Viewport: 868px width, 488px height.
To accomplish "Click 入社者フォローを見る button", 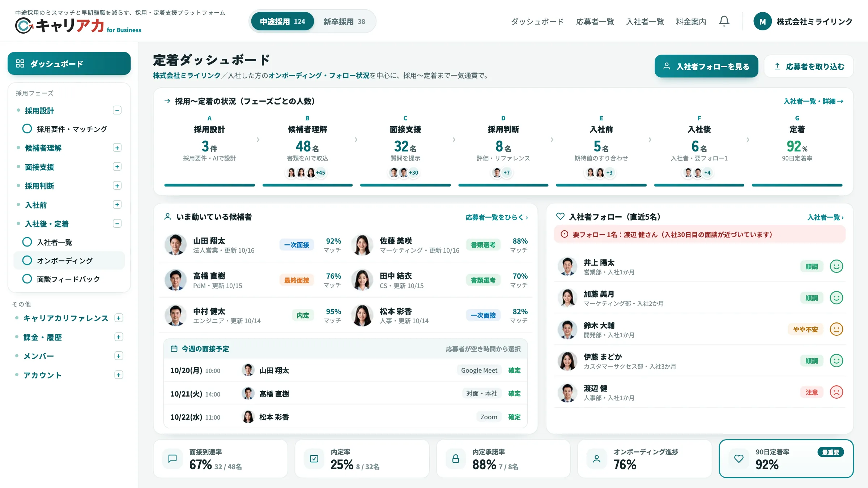I will click(706, 66).
